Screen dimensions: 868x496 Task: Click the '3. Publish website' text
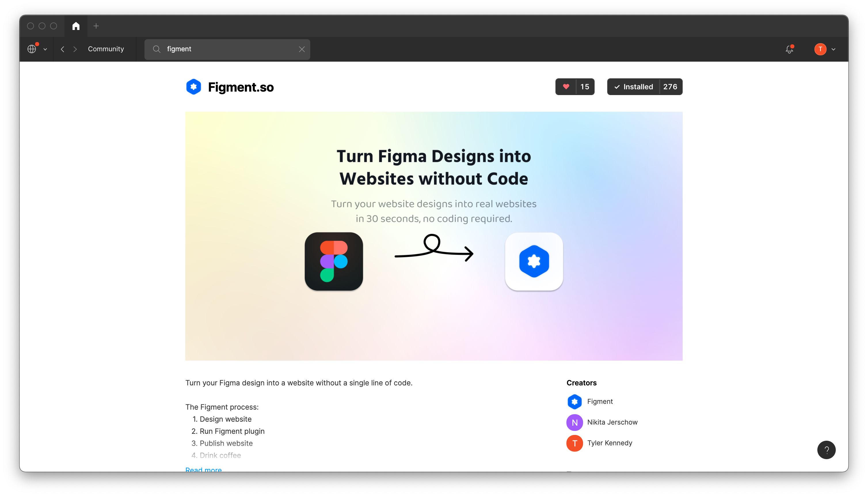tap(222, 443)
